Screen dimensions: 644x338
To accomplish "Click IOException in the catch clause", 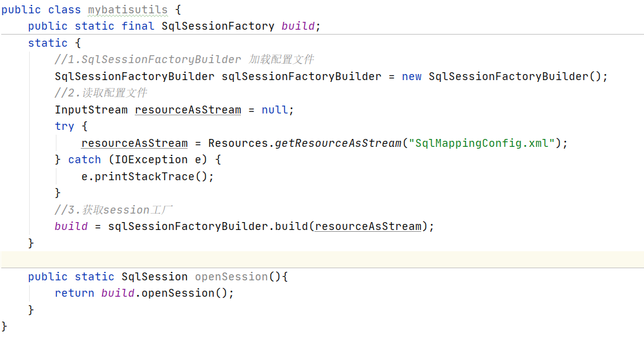I will point(151,160).
